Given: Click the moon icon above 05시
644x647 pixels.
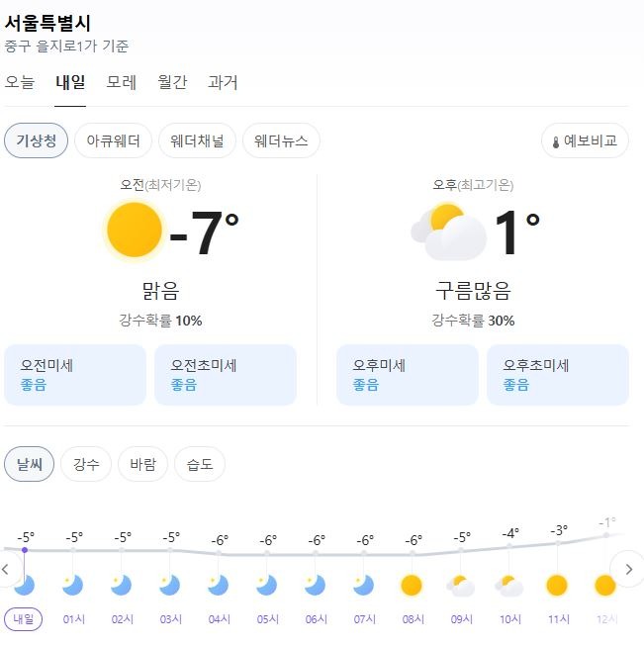Looking at the screenshot, I should 266,585.
